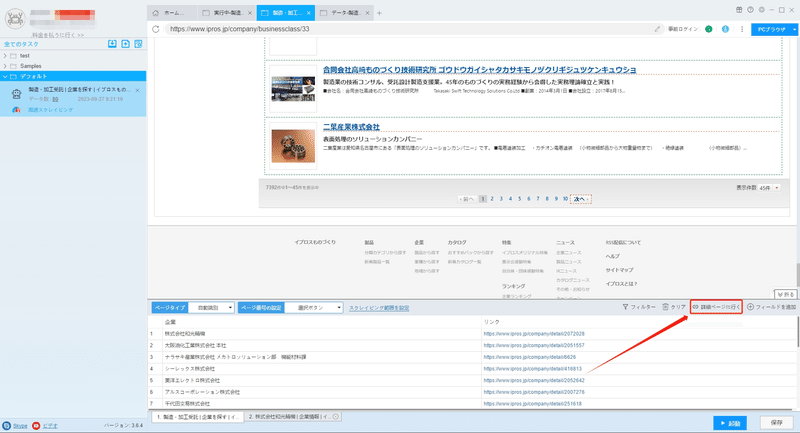Click the pencil edit icon in URL bar

pos(657,29)
